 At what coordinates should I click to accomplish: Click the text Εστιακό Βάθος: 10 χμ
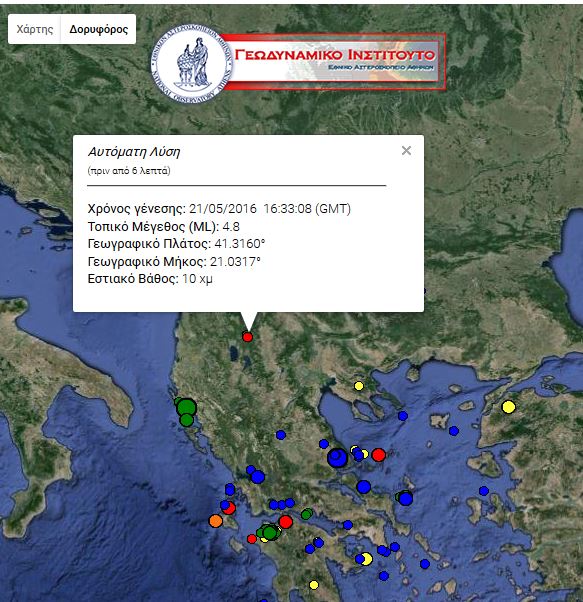coord(150,279)
